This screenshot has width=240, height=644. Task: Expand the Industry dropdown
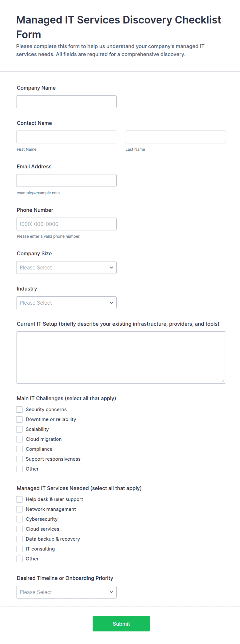[66, 303]
